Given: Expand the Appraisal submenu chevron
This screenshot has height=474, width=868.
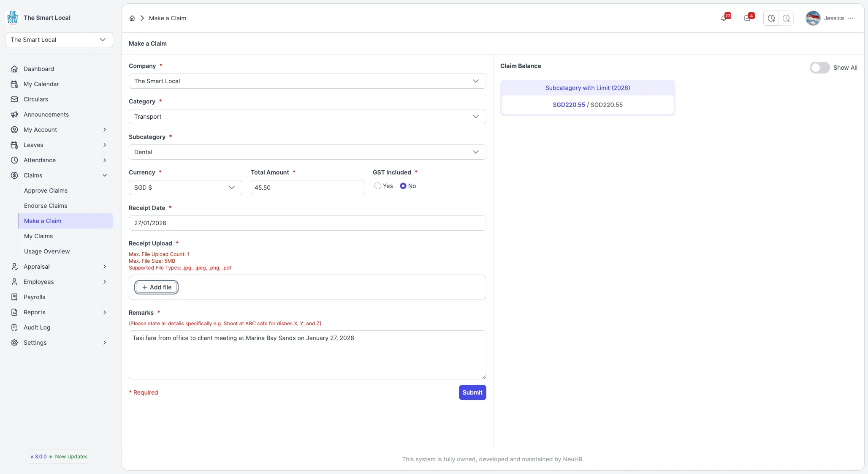Looking at the screenshot, I should tap(105, 267).
